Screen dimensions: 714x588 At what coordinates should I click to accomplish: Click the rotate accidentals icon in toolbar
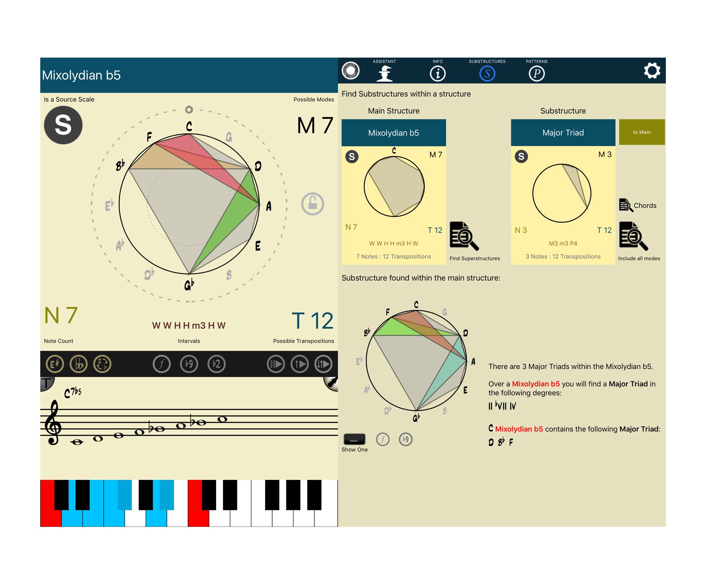click(102, 364)
